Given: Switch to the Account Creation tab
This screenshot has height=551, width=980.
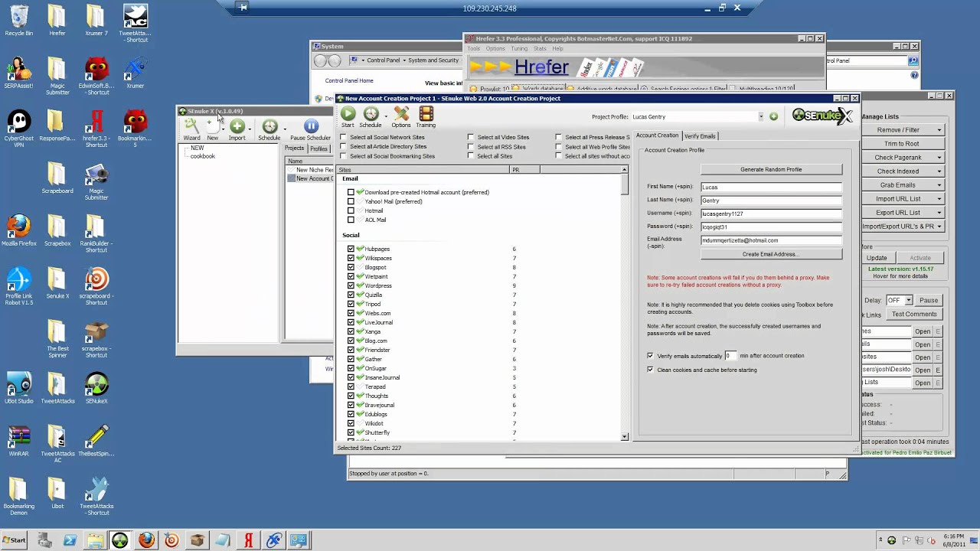Looking at the screenshot, I should 657,135.
